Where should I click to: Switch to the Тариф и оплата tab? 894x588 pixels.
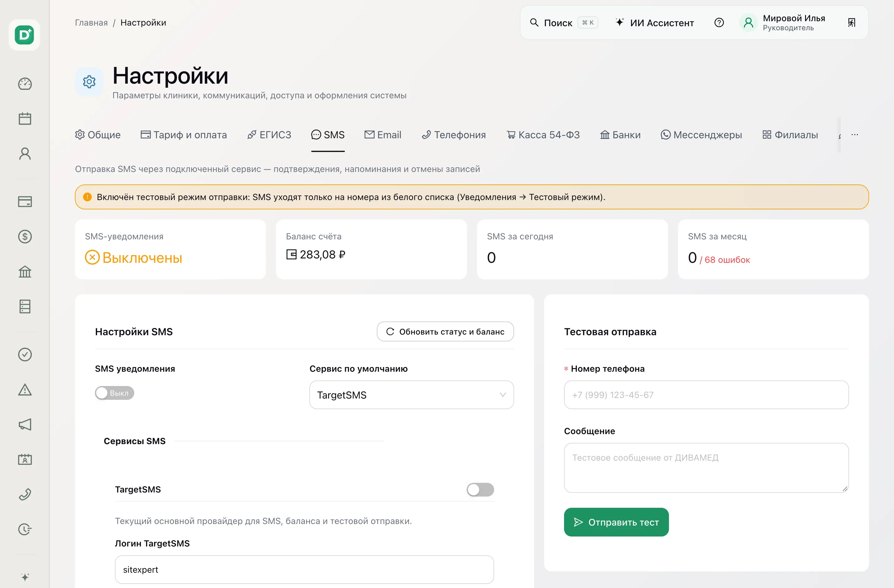tap(184, 135)
